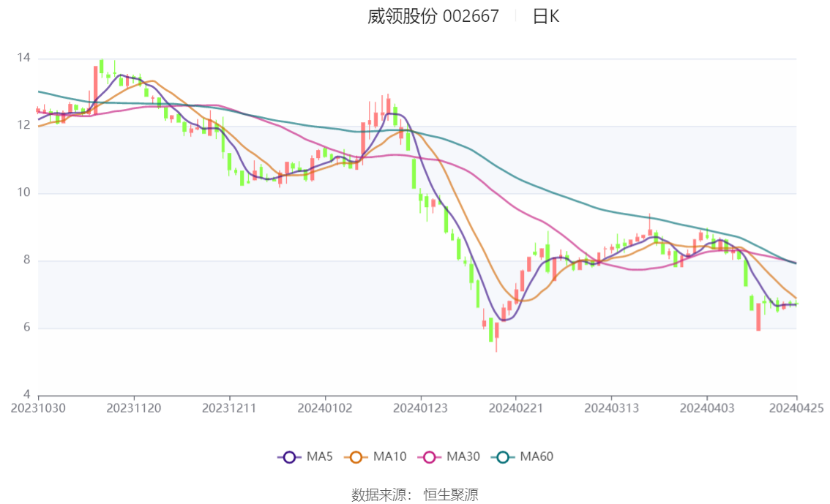Click the 14 price axis label
This screenshot has height=504, width=830.
tap(23, 58)
